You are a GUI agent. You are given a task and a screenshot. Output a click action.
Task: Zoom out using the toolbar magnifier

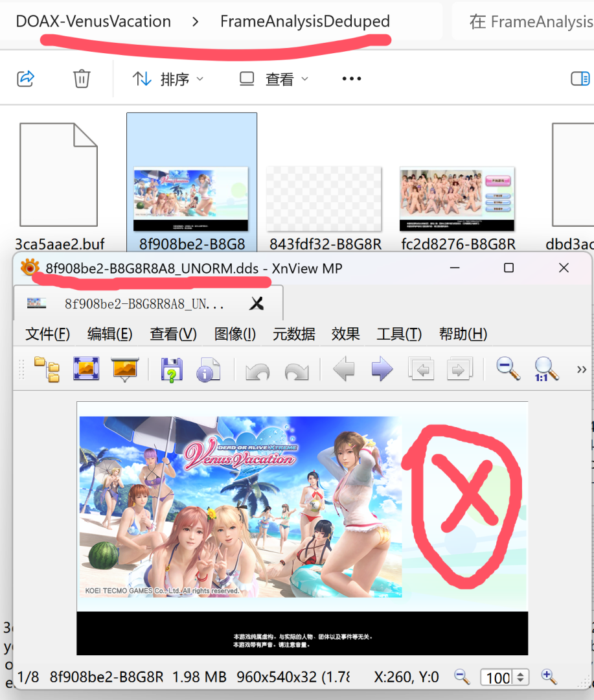tap(508, 369)
